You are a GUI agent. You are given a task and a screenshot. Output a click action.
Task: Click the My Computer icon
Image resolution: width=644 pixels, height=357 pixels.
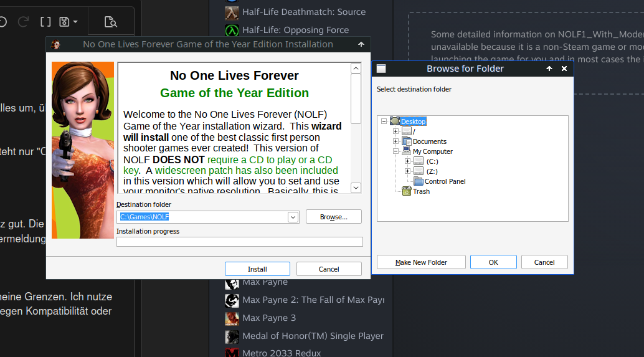click(407, 151)
